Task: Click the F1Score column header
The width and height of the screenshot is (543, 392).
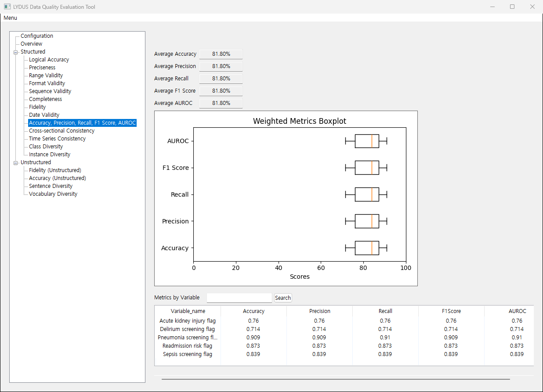Action: click(452, 311)
